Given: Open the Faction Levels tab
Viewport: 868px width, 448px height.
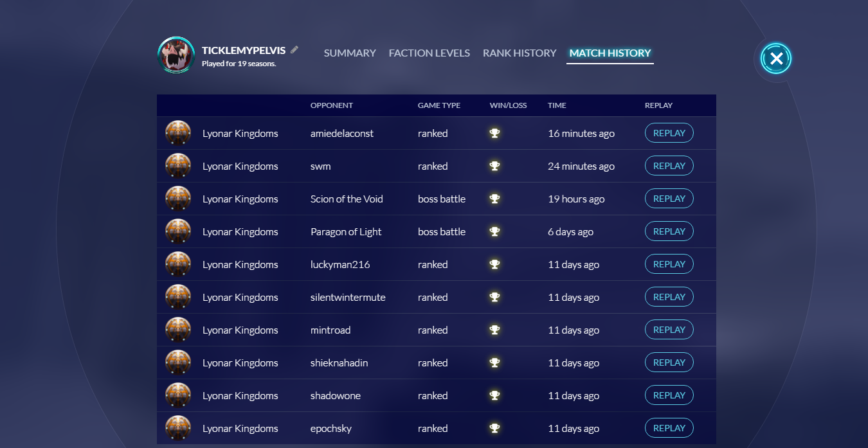Looking at the screenshot, I should tap(429, 53).
